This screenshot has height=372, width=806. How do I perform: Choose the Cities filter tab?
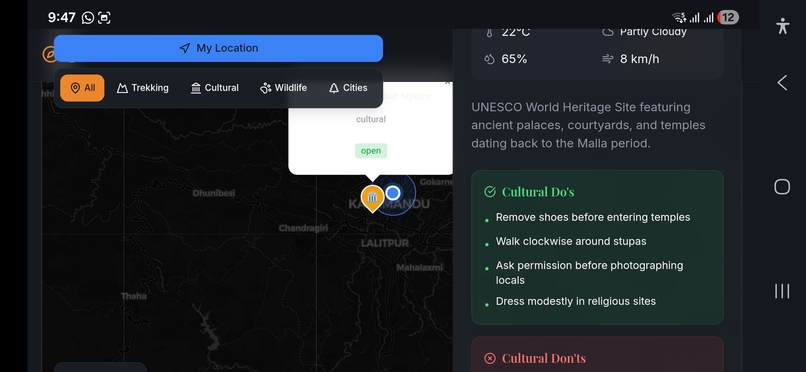pos(348,88)
